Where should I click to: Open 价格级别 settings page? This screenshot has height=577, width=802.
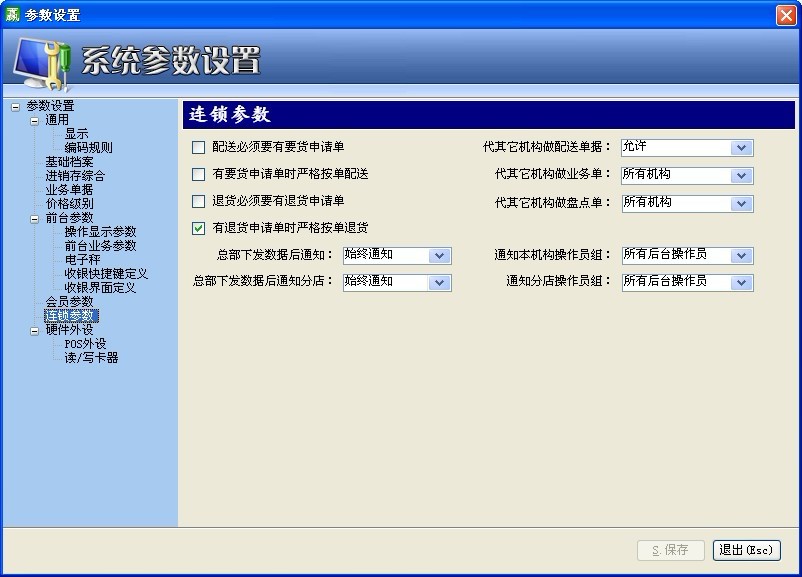pos(70,204)
